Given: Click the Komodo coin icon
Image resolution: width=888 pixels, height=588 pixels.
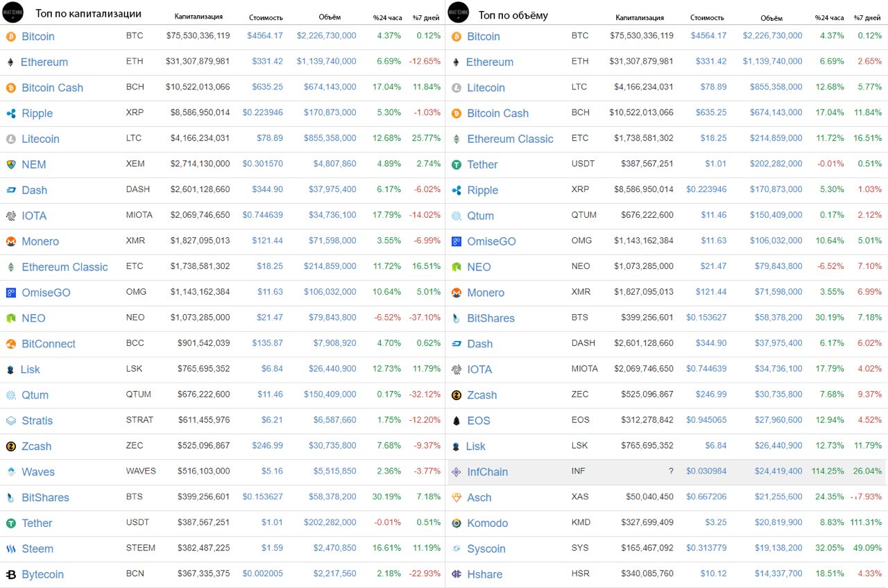Looking at the screenshot, I should 456,524.
